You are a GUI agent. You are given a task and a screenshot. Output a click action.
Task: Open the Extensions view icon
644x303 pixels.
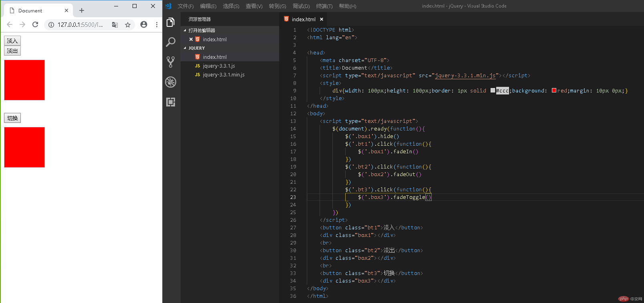tap(171, 102)
